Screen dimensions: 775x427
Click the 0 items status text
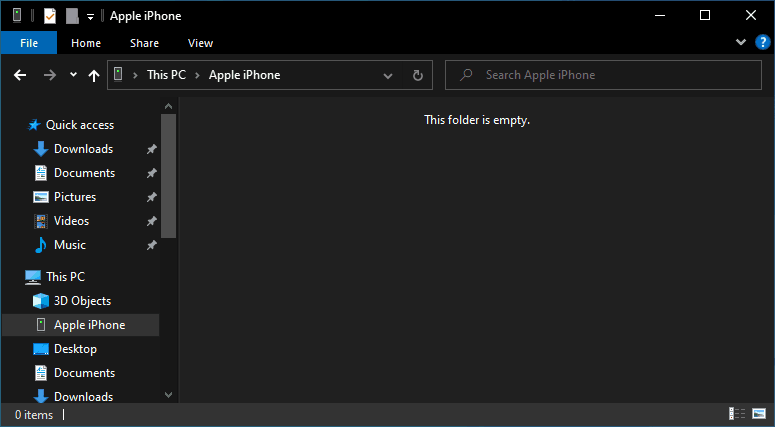tap(34, 415)
